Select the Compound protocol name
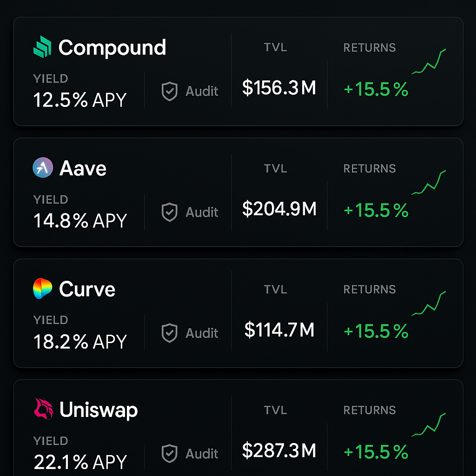This screenshot has width=476, height=476. click(x=112, y=48)
